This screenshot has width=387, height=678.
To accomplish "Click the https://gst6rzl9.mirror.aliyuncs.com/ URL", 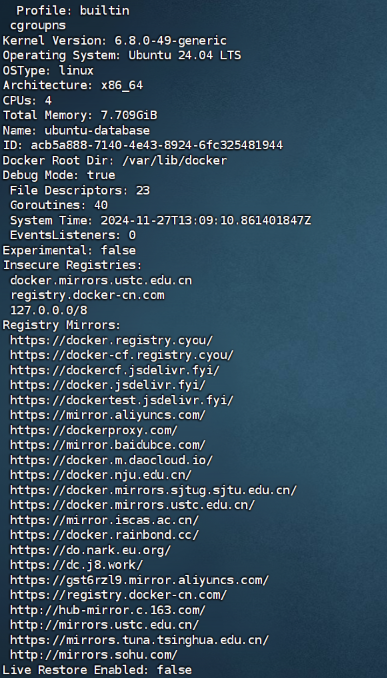I will [139, 580].
